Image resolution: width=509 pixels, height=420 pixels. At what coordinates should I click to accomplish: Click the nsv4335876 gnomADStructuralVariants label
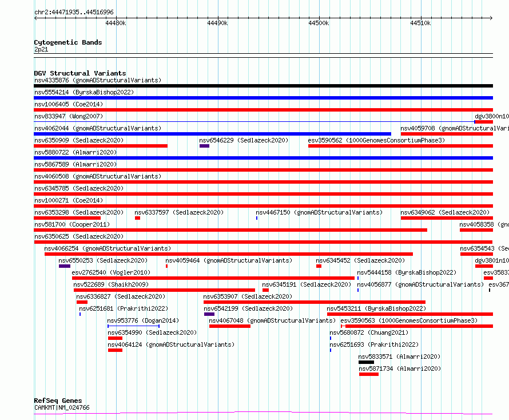pos(98,80)
